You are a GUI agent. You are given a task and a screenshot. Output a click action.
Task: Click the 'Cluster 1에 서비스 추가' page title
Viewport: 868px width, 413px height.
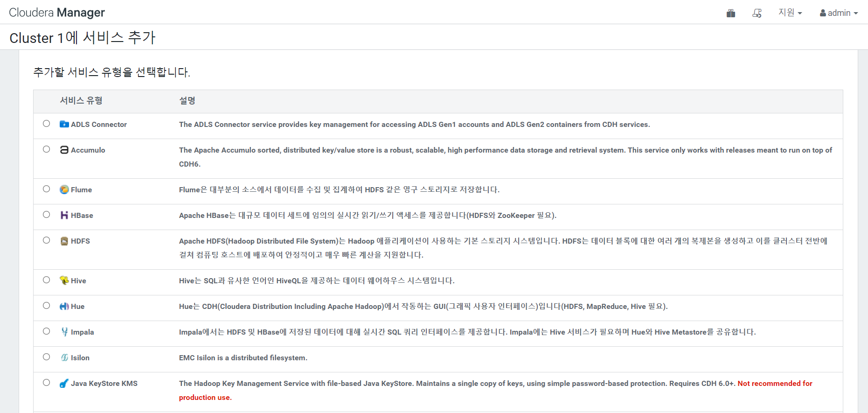point(83,37)
